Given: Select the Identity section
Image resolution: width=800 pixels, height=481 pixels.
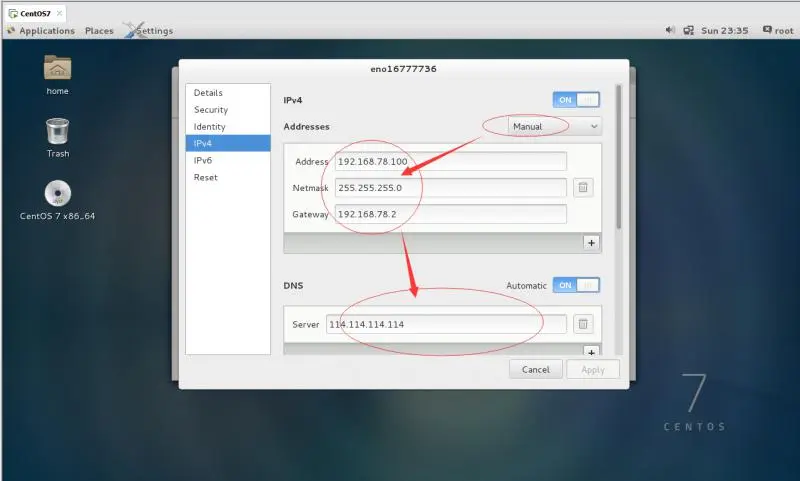Looking at the screenshot, I should click(x=228, y=126).
